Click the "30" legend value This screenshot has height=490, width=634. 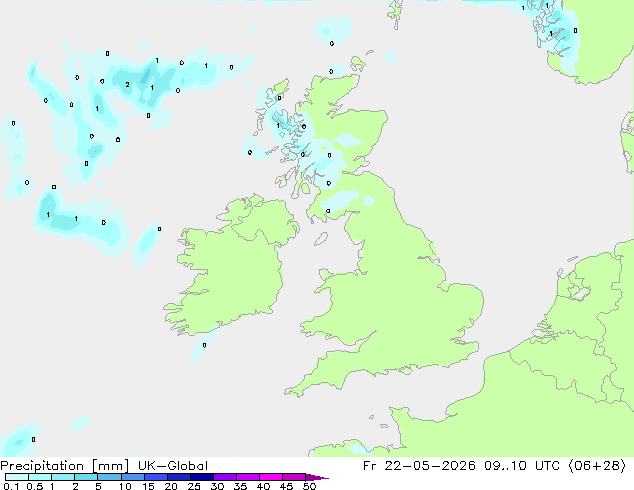click(x=217, y=486)
